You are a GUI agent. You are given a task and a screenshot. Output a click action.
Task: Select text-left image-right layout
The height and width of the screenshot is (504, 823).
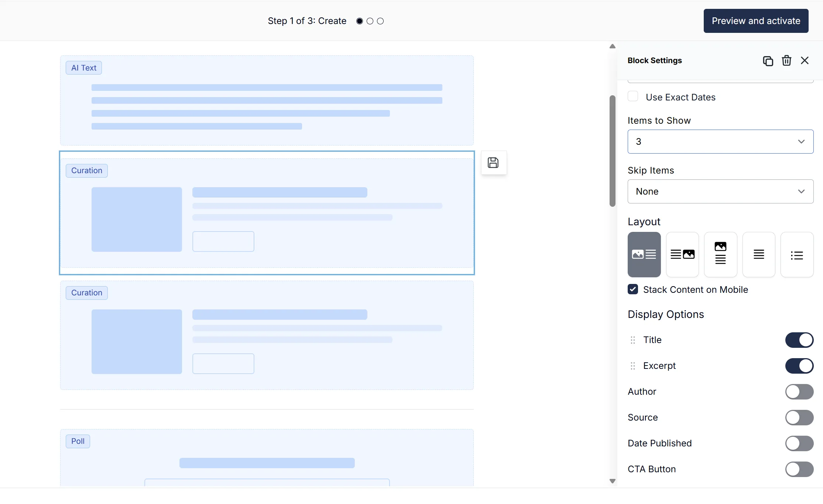tap(682, 254)
